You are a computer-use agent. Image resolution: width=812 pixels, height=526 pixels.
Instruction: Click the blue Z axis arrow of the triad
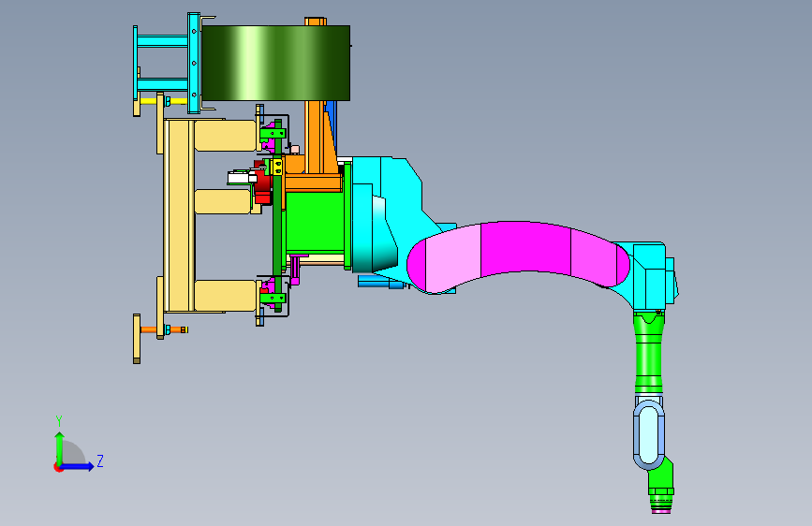tap(78, 466)
